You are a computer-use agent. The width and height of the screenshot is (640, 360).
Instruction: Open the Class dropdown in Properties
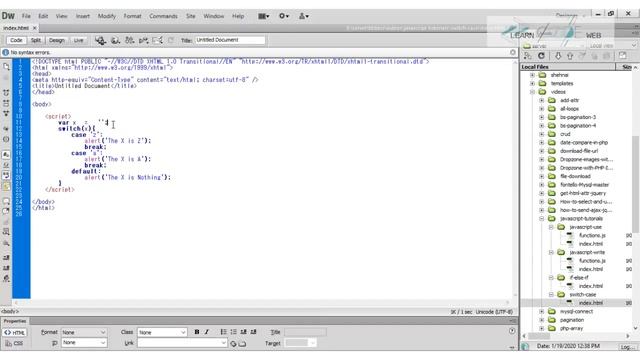click(162, 332)
